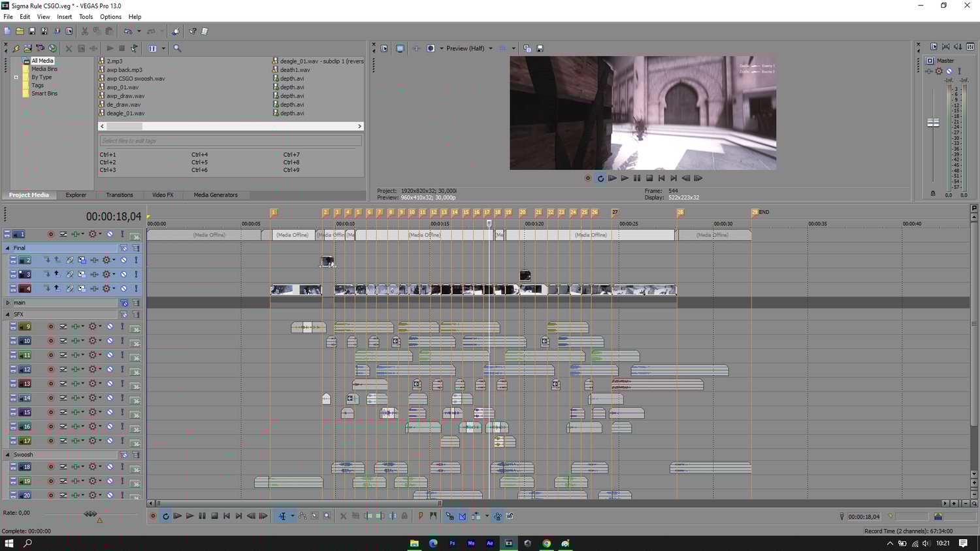
Task: Open Google Chrome from the taskbar
Action: 547,543
